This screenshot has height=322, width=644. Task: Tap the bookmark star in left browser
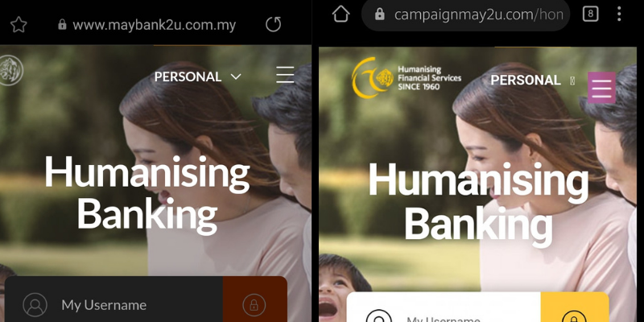[x=19, y=25]
